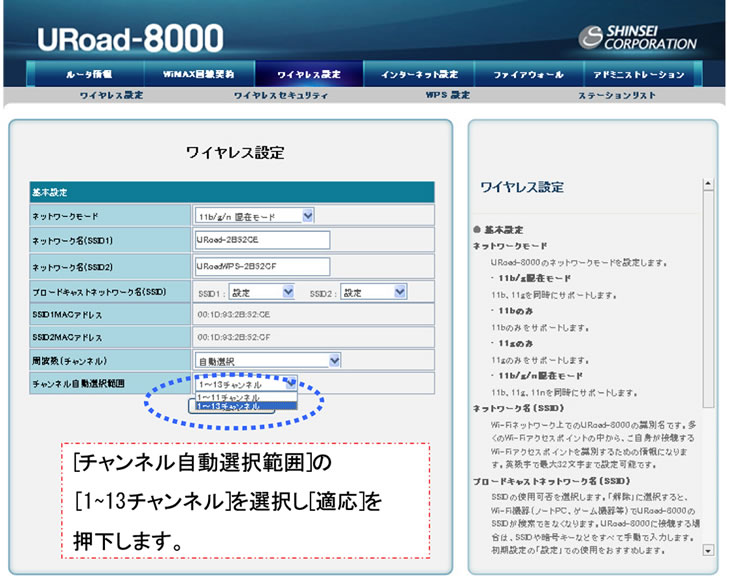Click the help heading 11gのみ
The width and height of the screenshot is (729, 582).
[515, 343]
